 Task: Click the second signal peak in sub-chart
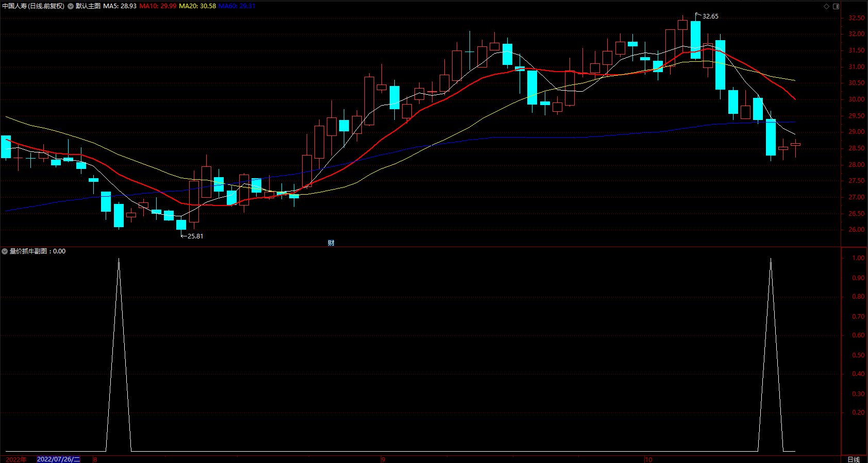pos(771,259)
